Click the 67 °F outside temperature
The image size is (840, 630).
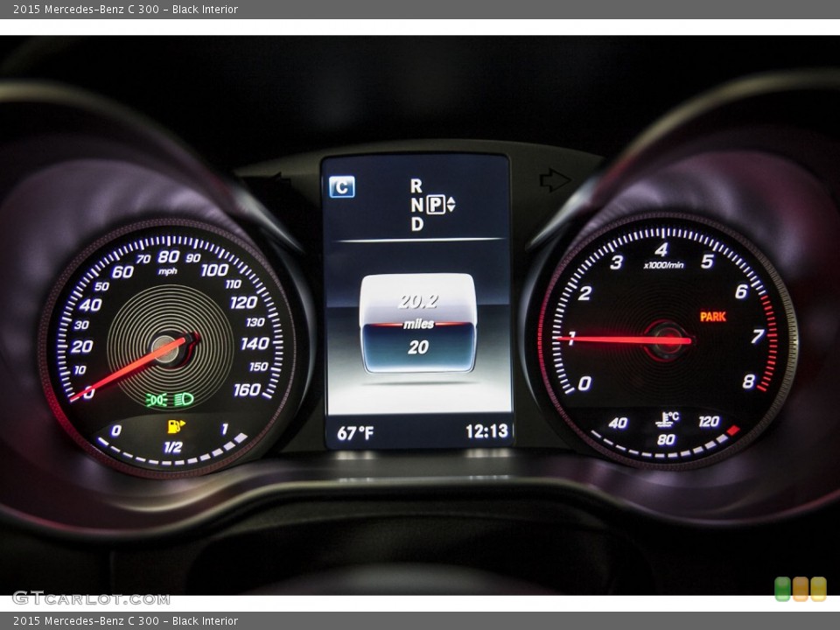click(x=355, y=432)
